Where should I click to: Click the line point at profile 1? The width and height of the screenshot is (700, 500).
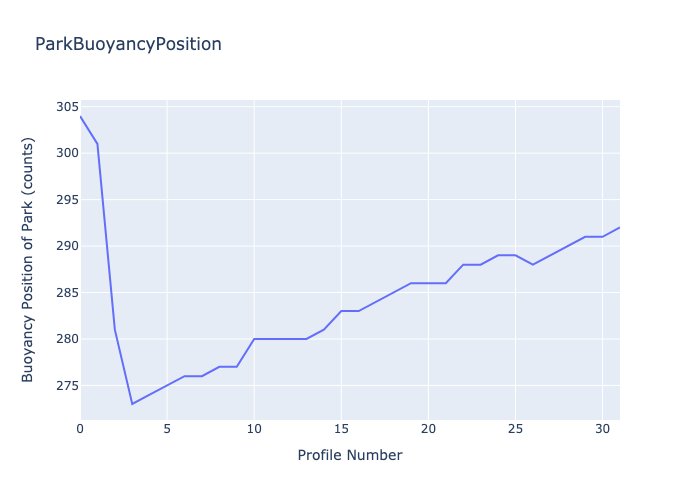point(97,144)
